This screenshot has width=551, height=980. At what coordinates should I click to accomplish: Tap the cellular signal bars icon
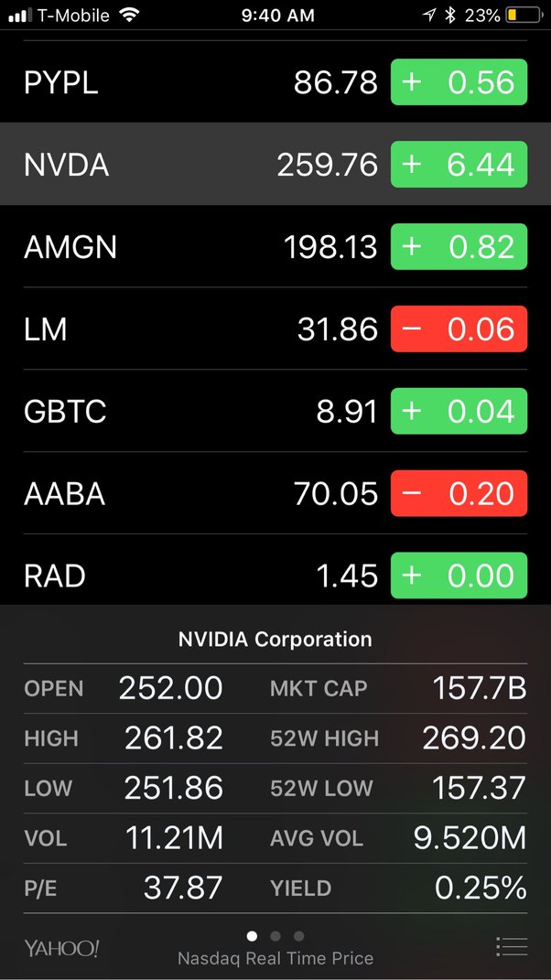18,15
